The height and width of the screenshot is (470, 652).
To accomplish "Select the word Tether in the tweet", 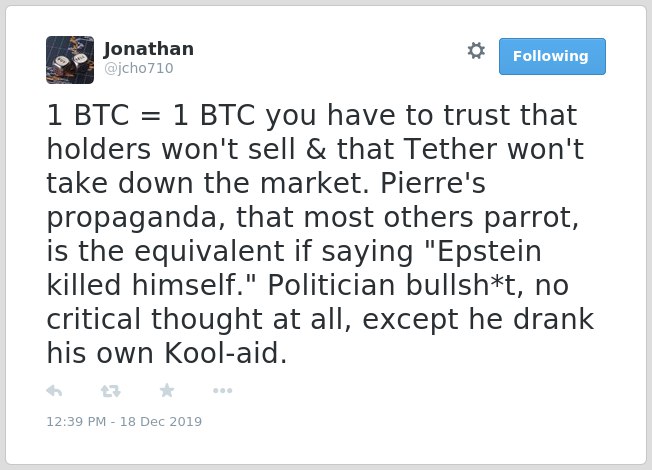I will [x=450, y=149].
